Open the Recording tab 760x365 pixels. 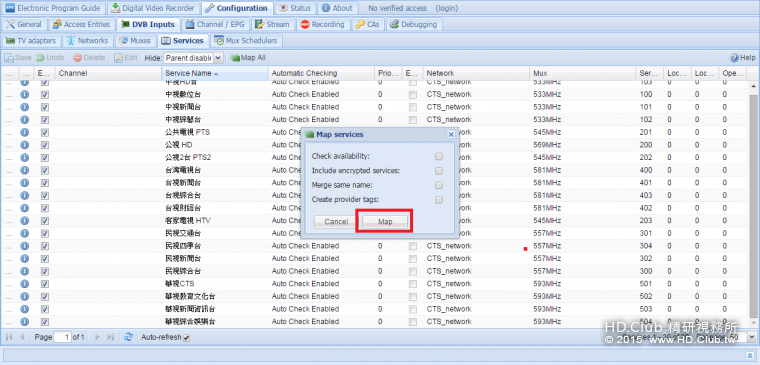click(x=322, y=24)
